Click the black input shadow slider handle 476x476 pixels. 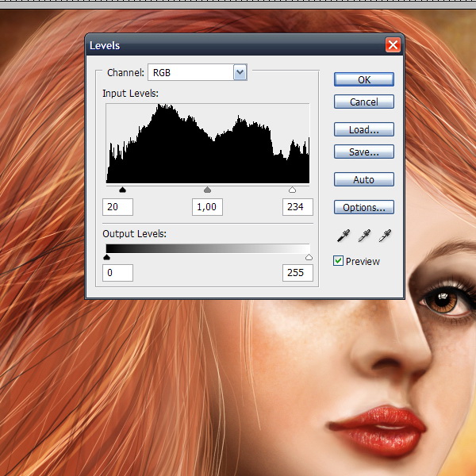coord(122,190)
